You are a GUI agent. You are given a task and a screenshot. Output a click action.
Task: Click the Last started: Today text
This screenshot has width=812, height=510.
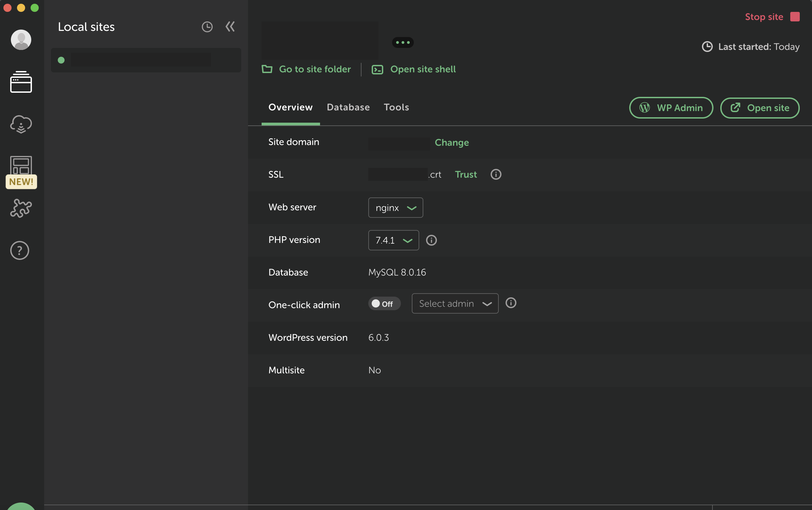759,47
